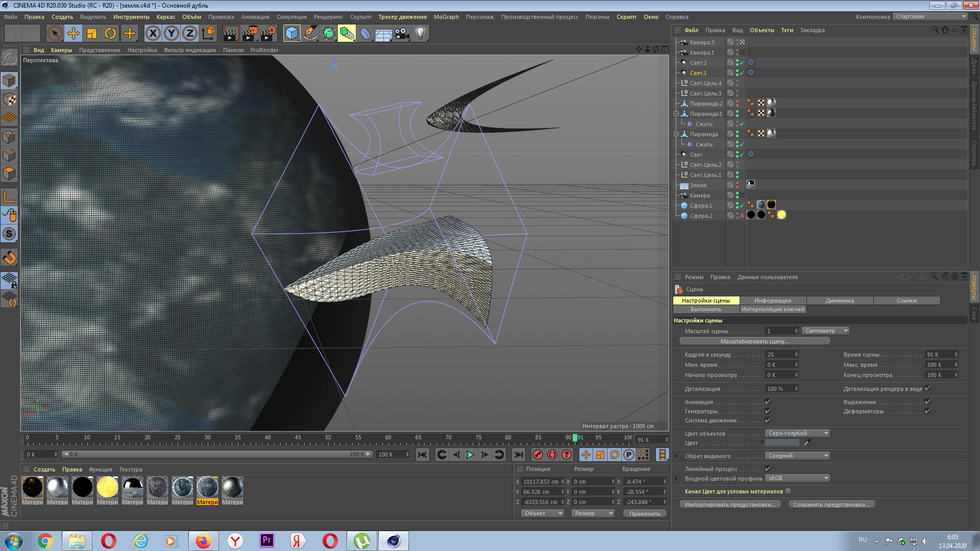The image size is (980, 551).
Task: Open the Объект coordinate mode dropdown
Action: (x=543, y=514)
